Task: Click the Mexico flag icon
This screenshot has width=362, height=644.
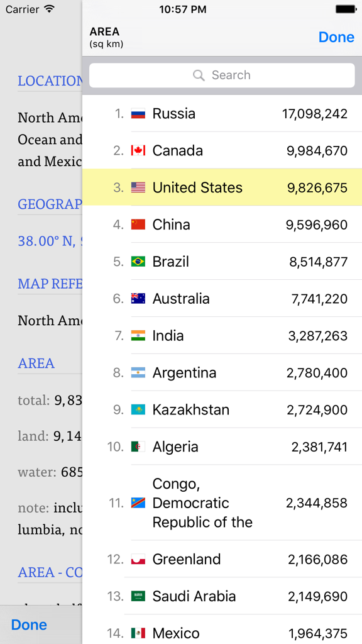Action: (x=139, y=634)
